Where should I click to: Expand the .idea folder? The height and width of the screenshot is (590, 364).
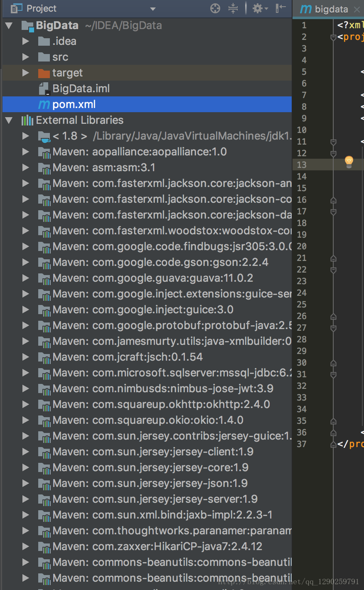click(x=26, y=41)
